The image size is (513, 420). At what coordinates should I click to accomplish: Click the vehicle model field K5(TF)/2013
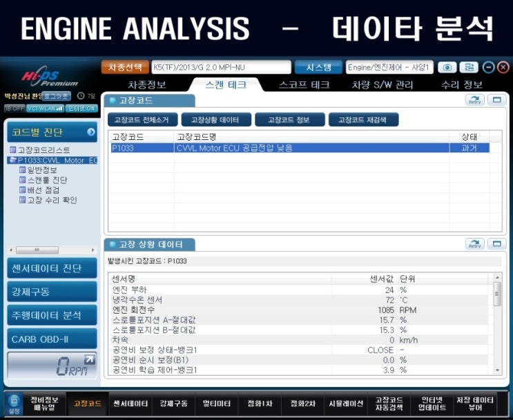221,68
